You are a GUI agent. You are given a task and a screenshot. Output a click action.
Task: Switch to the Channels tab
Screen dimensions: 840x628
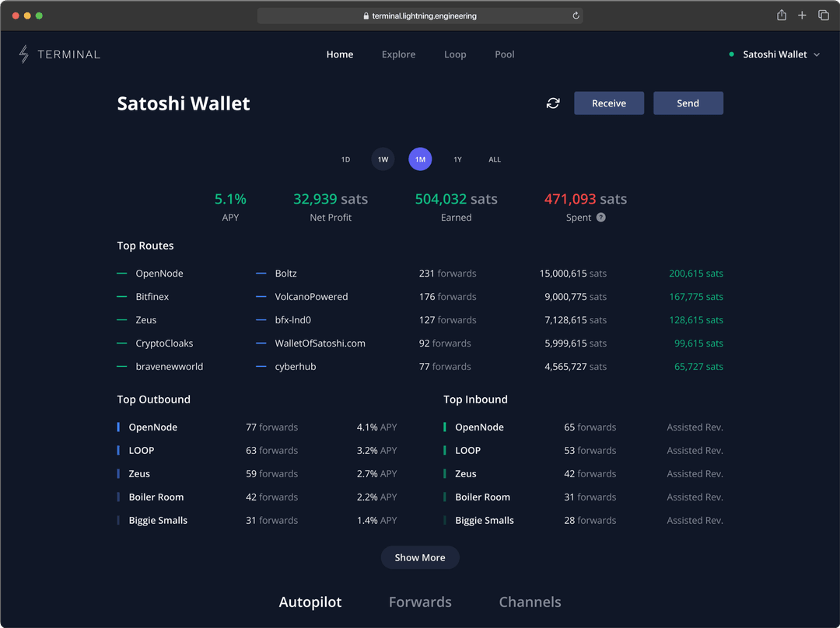pos(530,602)
